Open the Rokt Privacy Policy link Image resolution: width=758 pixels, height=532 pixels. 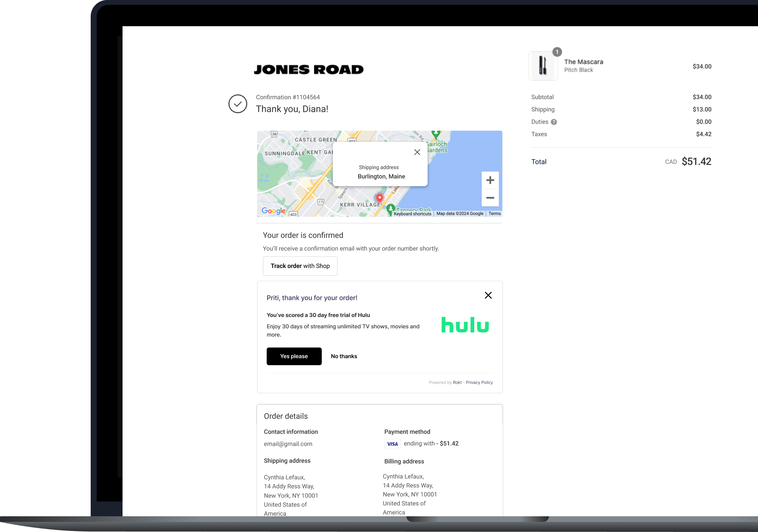(x=479, y=382)
